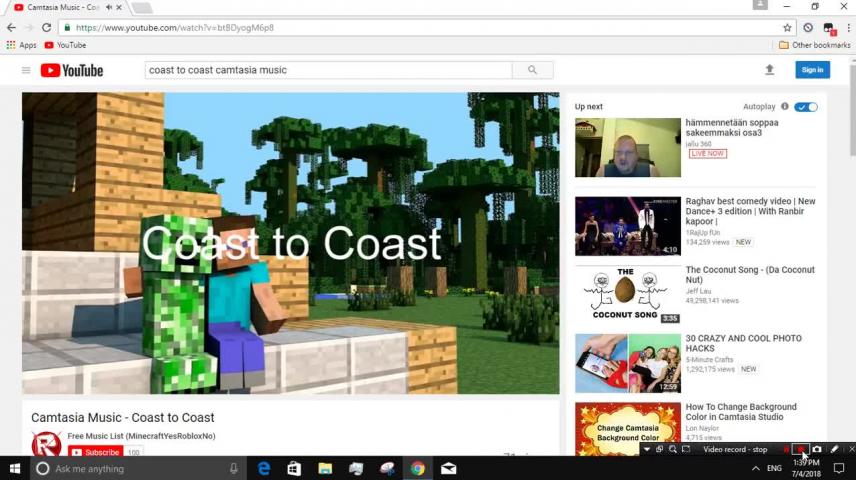Click the Chrome profile avatar icon
The image size is (856, 480).
(x=760, y=5)
